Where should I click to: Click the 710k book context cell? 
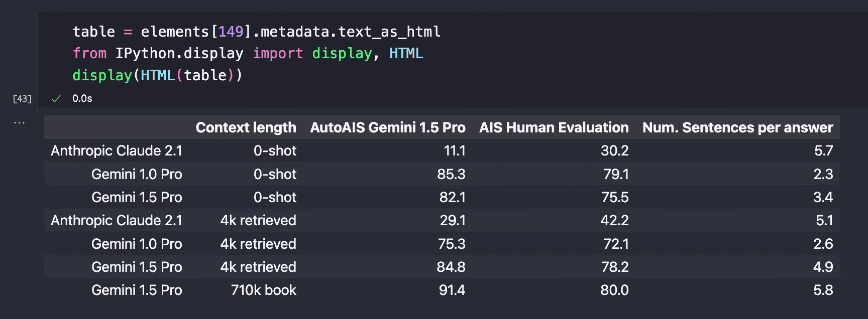pos(263,290)
